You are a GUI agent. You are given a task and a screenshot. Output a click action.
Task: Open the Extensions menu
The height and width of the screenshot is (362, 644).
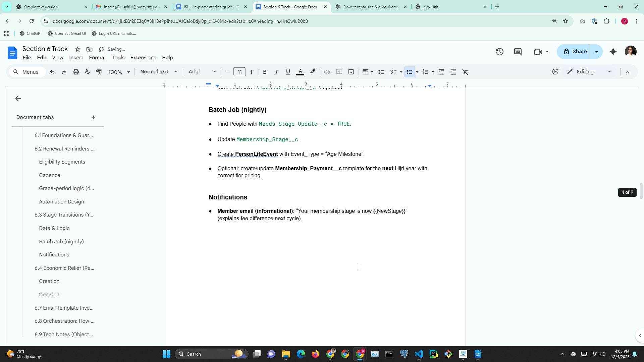click(x=143, y=58)
